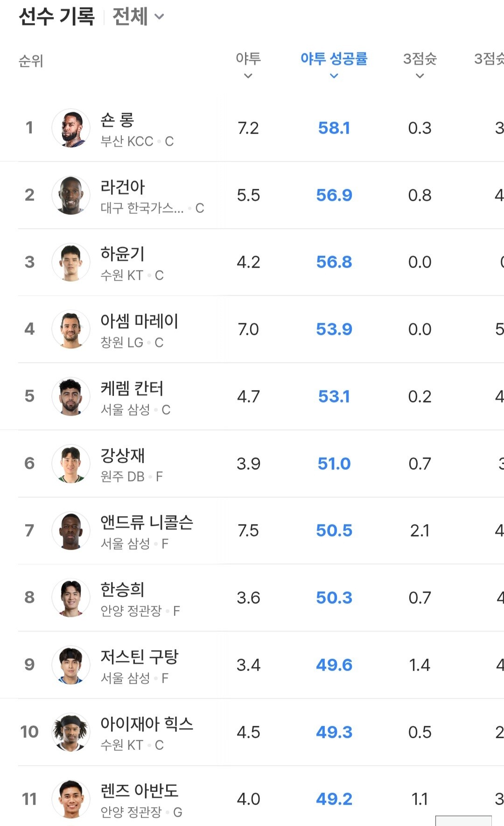Sort by 야투 column
This screenshot has width=504, height=826.
pos(248,64)
